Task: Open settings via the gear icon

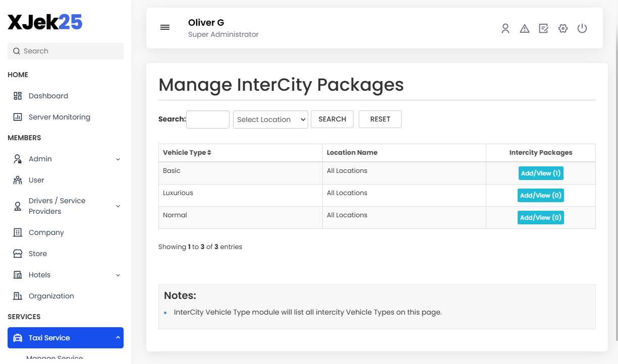Action: click(563, 29)
